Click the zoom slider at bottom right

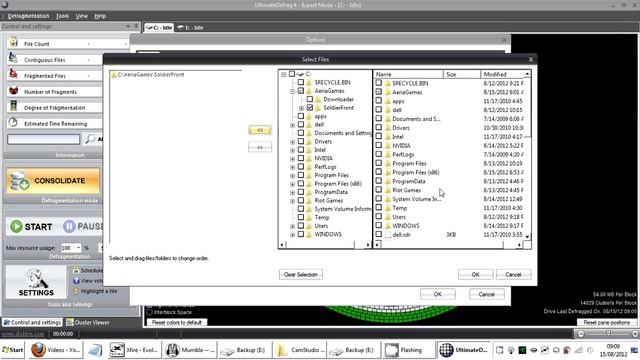(x=608, y=333)
